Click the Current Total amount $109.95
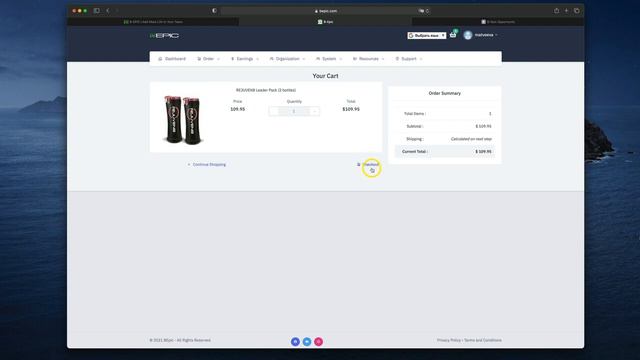Viewport: 640px width, 360px height. 483,151
